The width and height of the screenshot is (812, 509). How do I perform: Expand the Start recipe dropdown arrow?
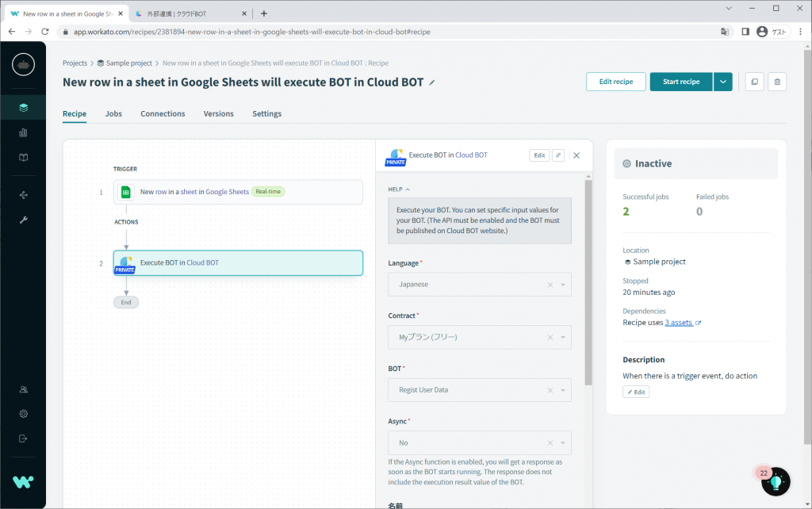click(723, 82)
